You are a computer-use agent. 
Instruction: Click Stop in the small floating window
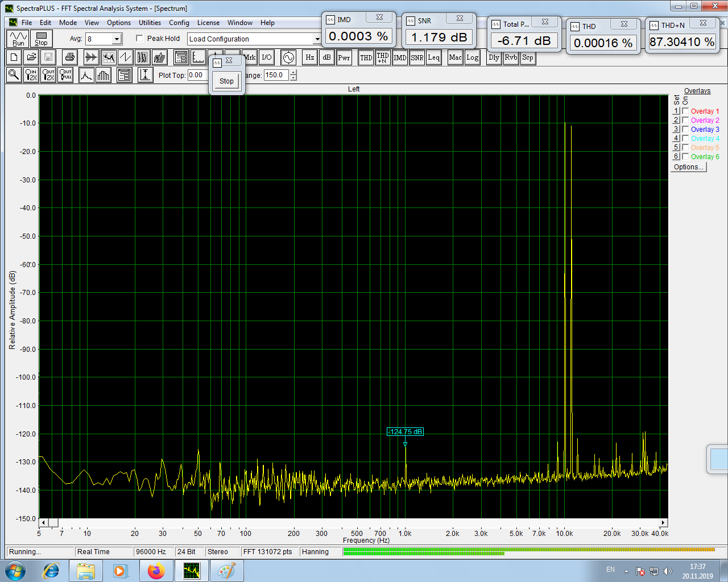226,81
